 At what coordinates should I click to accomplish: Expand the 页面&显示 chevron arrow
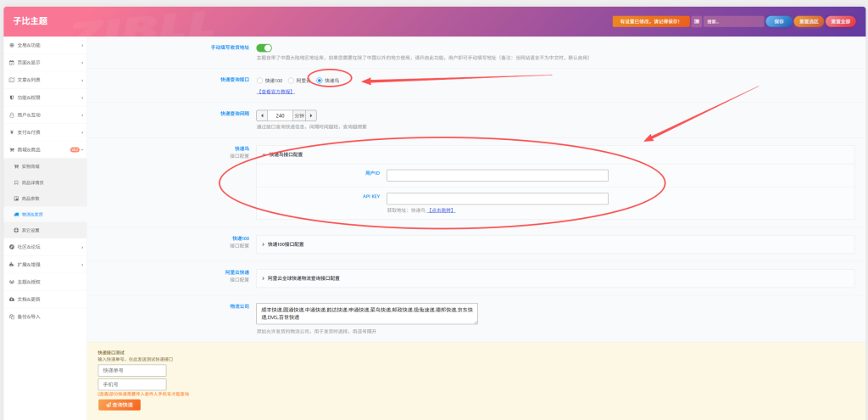tap(82, 63)
